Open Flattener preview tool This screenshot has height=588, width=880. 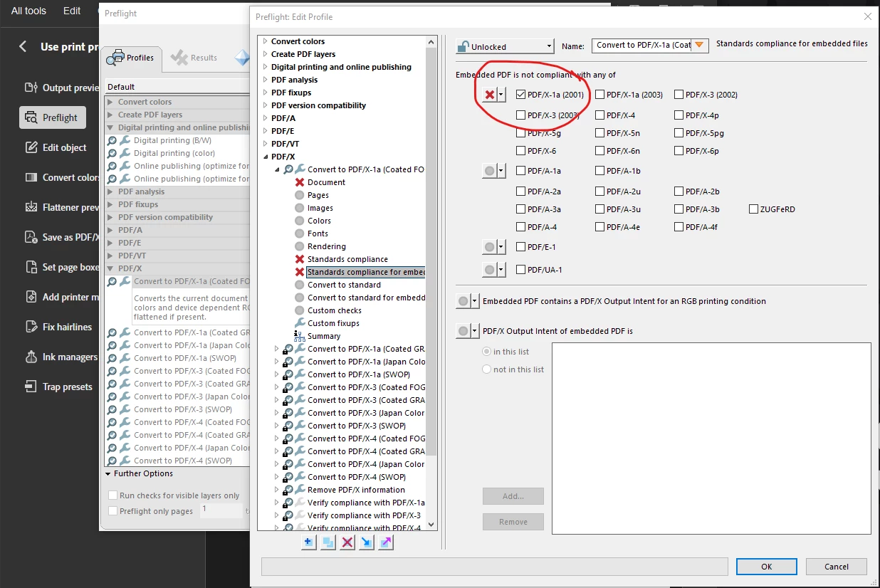61,207
